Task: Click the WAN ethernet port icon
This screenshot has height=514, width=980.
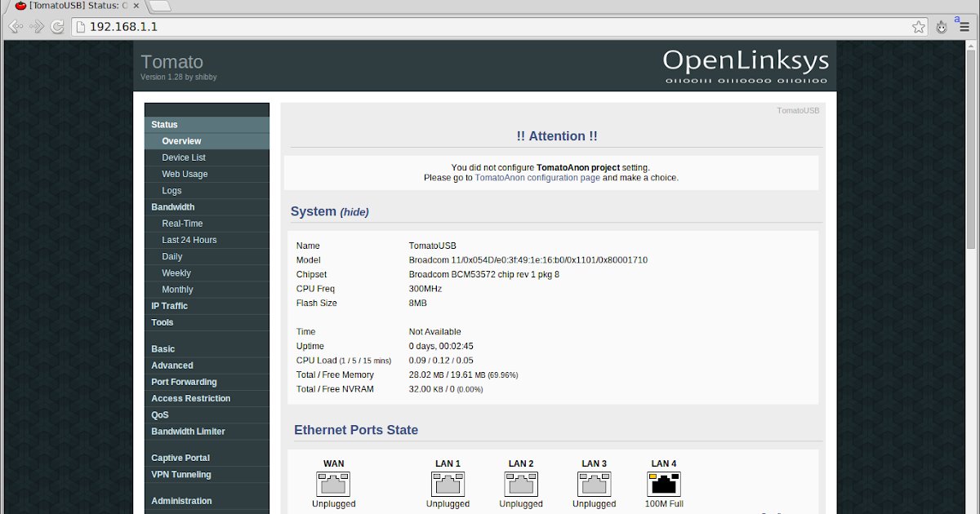Action: click(333, 483)
